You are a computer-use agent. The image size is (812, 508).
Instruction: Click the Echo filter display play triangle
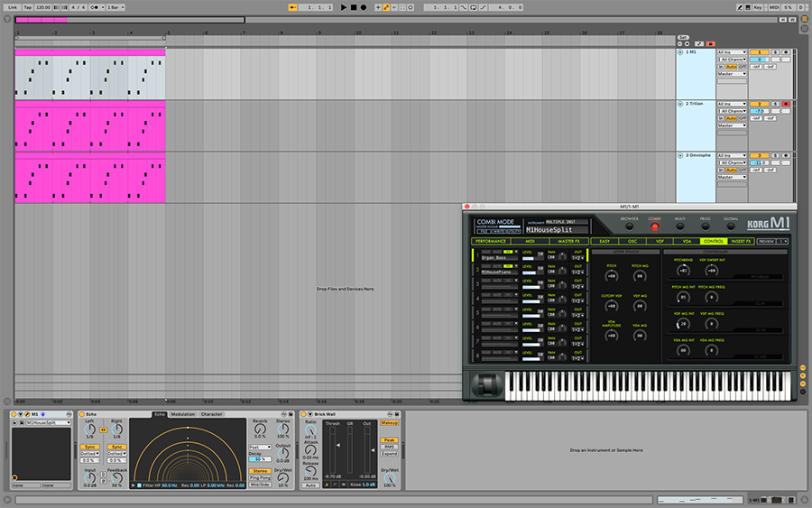pos(134,485)
